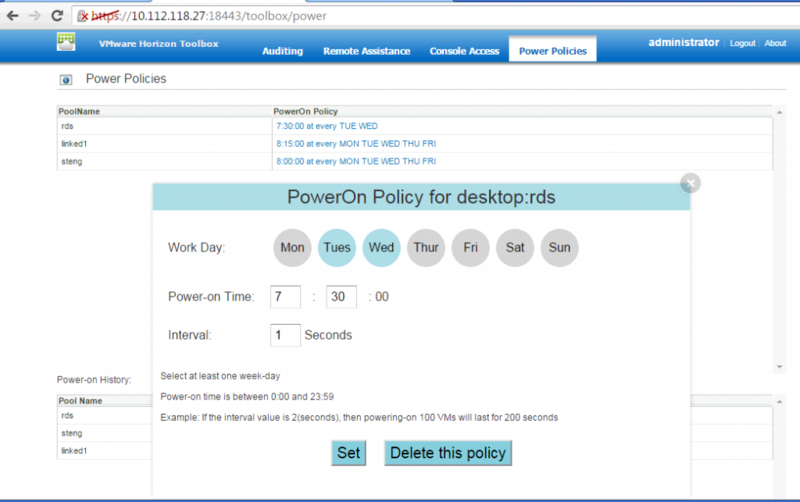Reload the page with the refresh icon

pos(57,16)
